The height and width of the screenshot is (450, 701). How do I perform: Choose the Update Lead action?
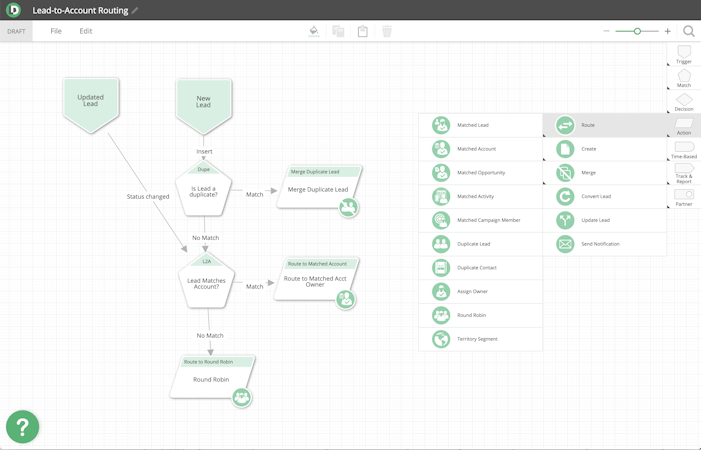[604, 220]
